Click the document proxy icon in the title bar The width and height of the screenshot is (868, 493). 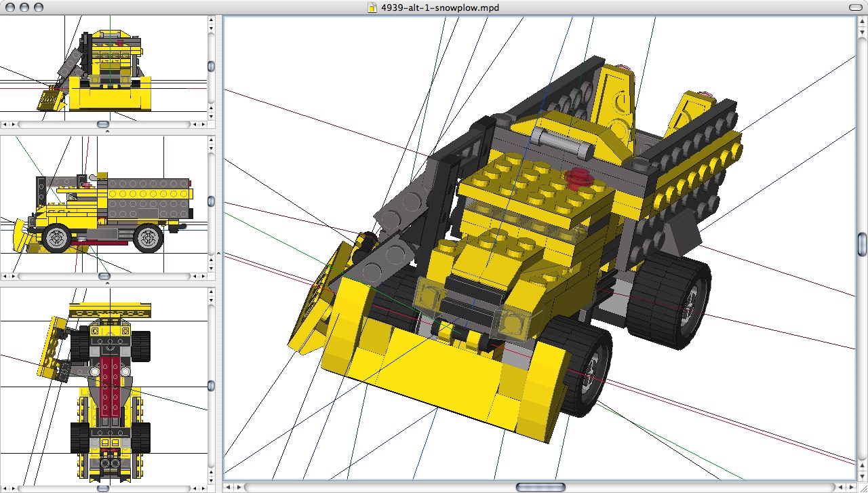(372, 9)
